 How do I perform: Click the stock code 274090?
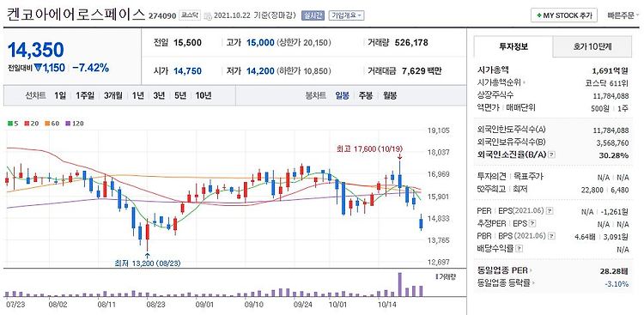pos(162,16)
